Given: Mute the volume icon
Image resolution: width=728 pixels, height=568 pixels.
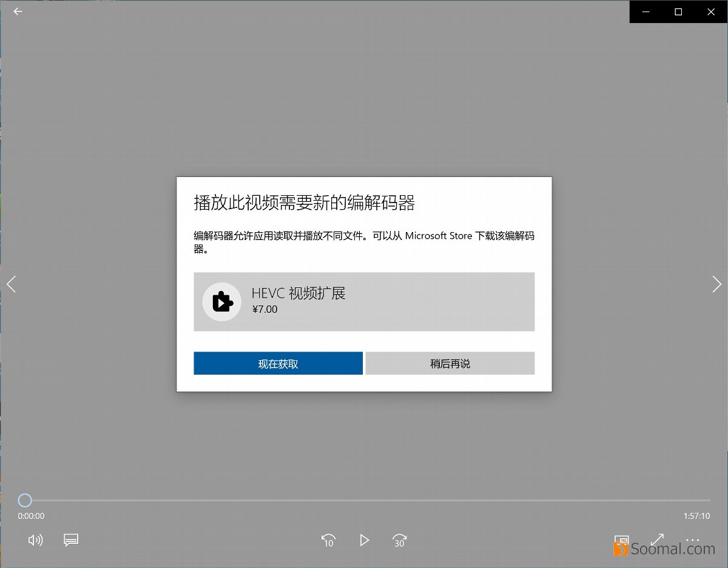Looking at the screenshot, I should click(36, 540).
